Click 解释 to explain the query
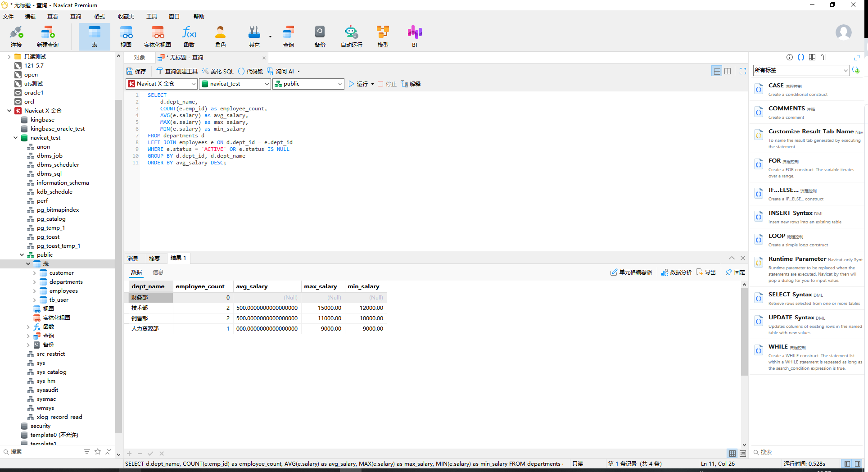The image size is (868, 472). 411,84
